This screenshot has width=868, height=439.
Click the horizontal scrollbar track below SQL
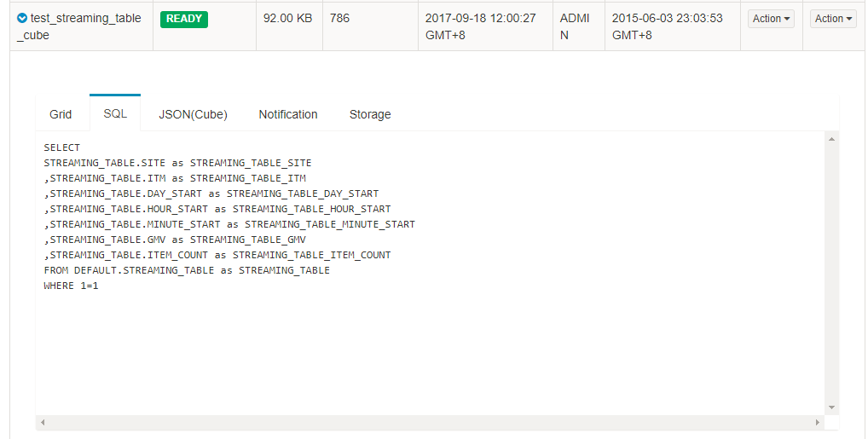pyautogui.click(x=426, y=422)
